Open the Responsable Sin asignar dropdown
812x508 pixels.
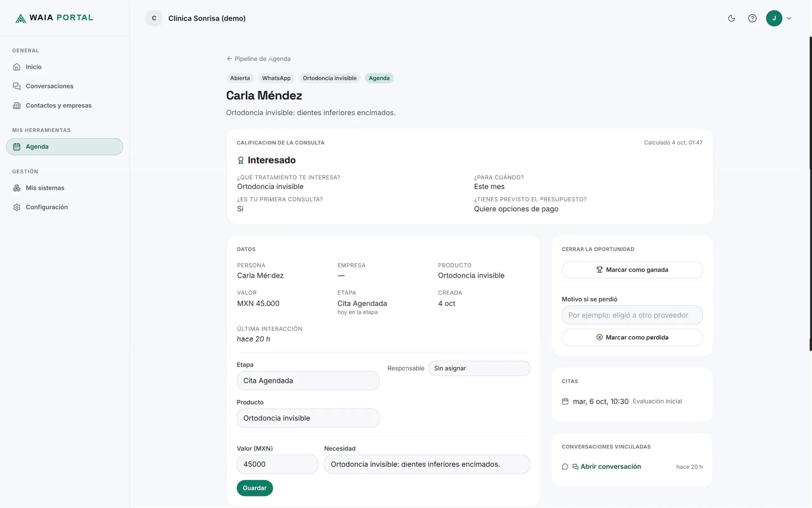tap(479, 368)
